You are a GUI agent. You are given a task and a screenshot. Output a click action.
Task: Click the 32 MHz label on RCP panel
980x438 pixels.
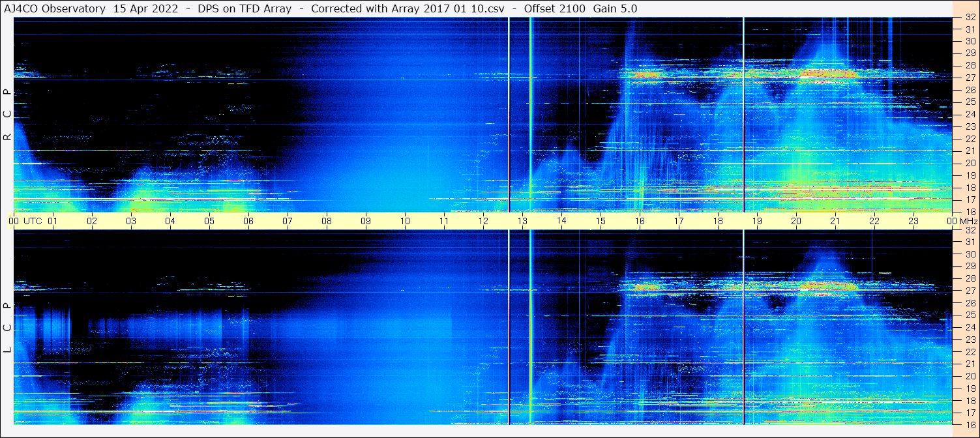pos(970,18)
